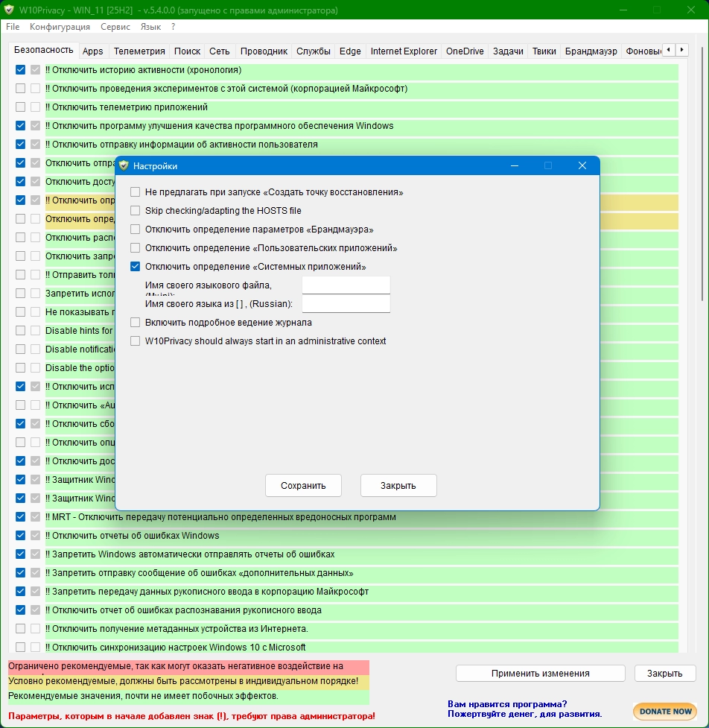
Task: Focus the Имя своего языкового файла input field
Action: pos(346,285)
